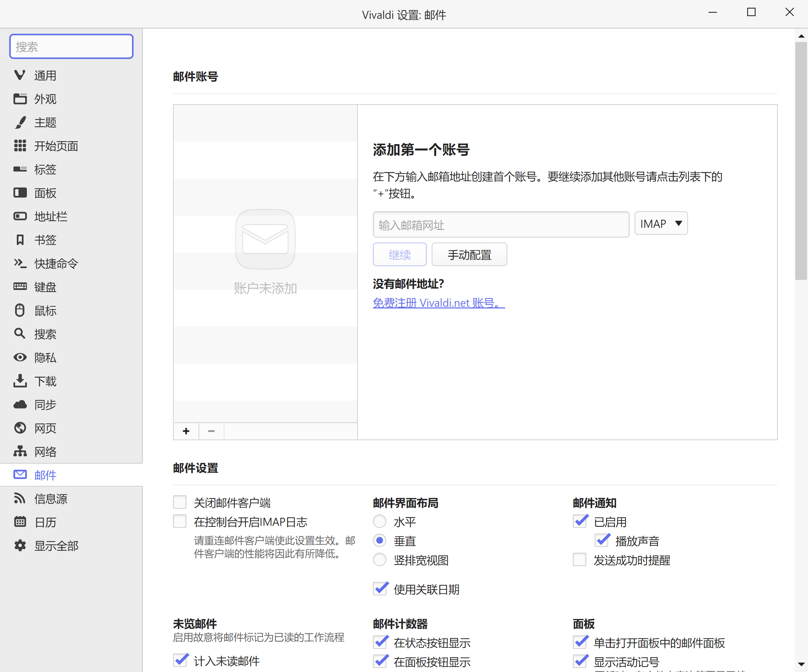Open 快捷命令 quick commands icon
The height and width of the screenshot is (672, 808).
click(20, 263)
